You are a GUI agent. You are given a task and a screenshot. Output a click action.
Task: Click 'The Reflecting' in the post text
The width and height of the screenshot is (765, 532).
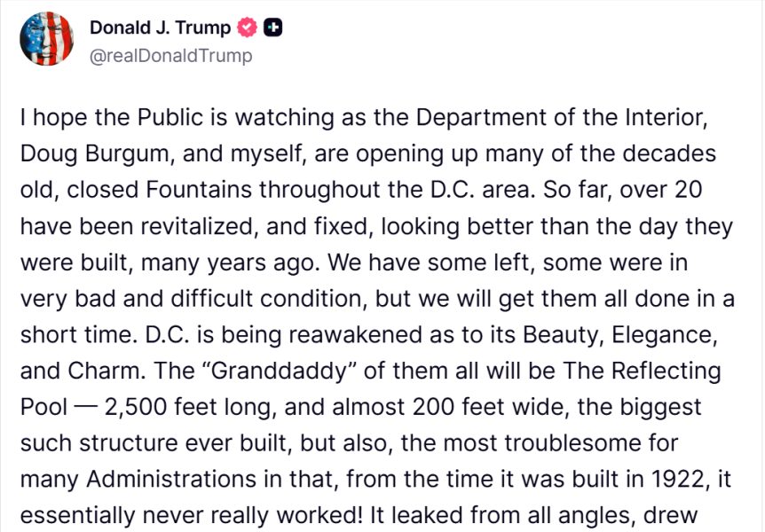tap(642, 372)
